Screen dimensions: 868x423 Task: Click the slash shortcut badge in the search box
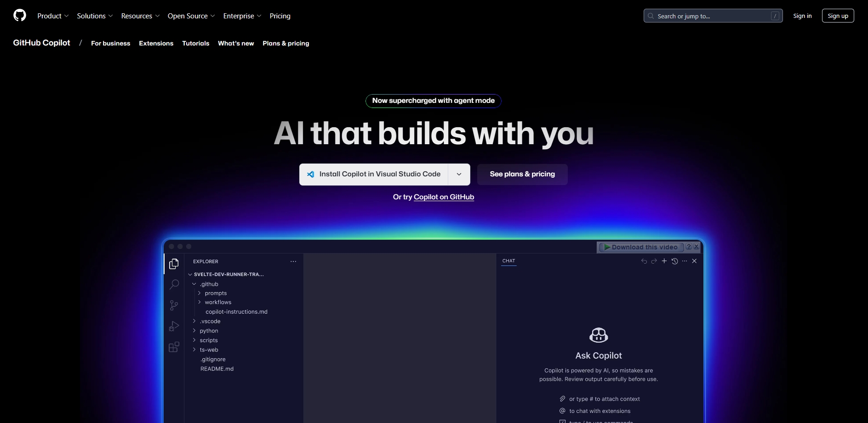(775, 16)
